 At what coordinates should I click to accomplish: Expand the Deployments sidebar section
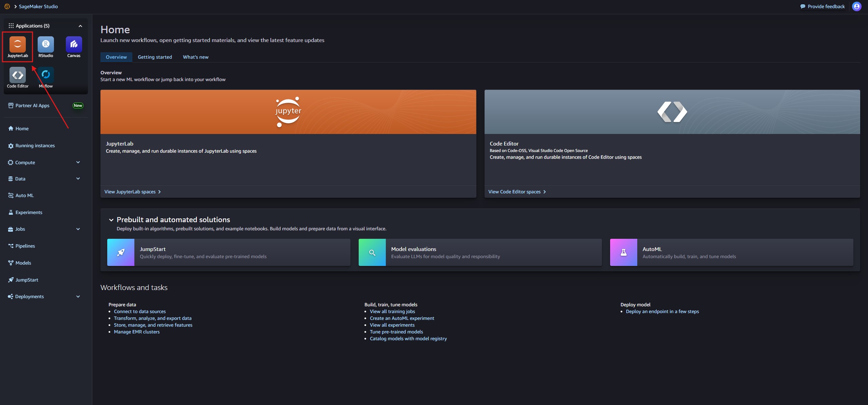pyautogui.click(x=78, y=296)
